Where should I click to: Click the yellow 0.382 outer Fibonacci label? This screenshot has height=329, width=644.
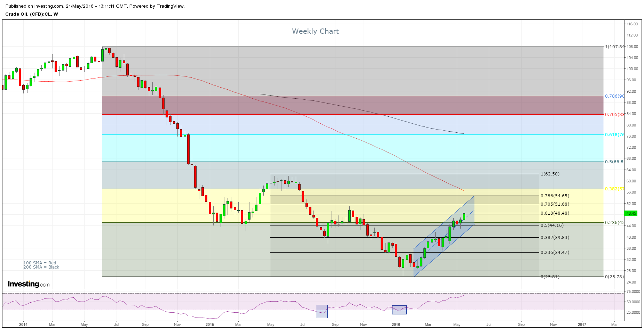point(614,189)
